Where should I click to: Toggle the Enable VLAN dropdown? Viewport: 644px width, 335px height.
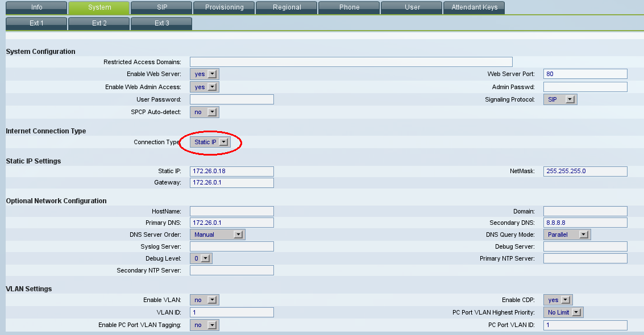pos(205,300)
